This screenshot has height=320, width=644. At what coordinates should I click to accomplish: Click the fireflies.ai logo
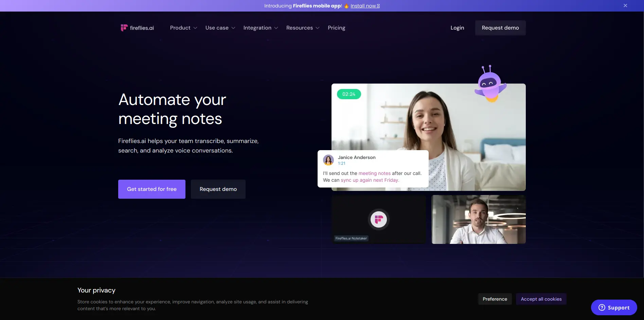click(137, 28)
